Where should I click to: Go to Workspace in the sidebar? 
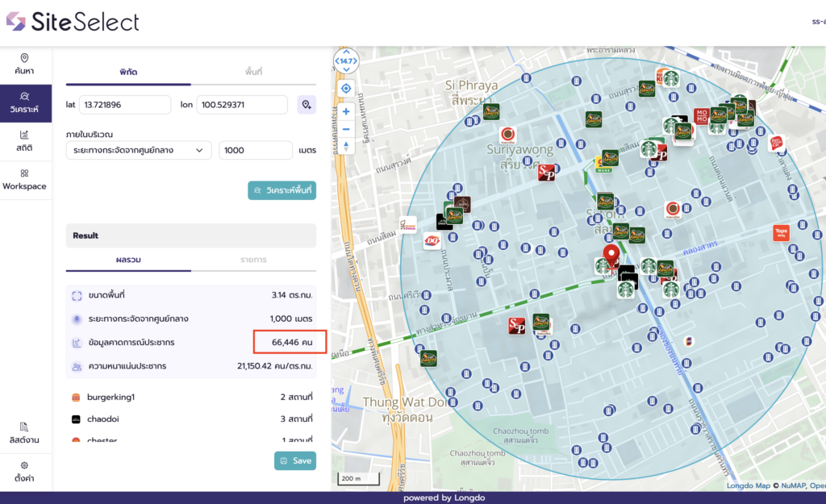tap(24, 180)
